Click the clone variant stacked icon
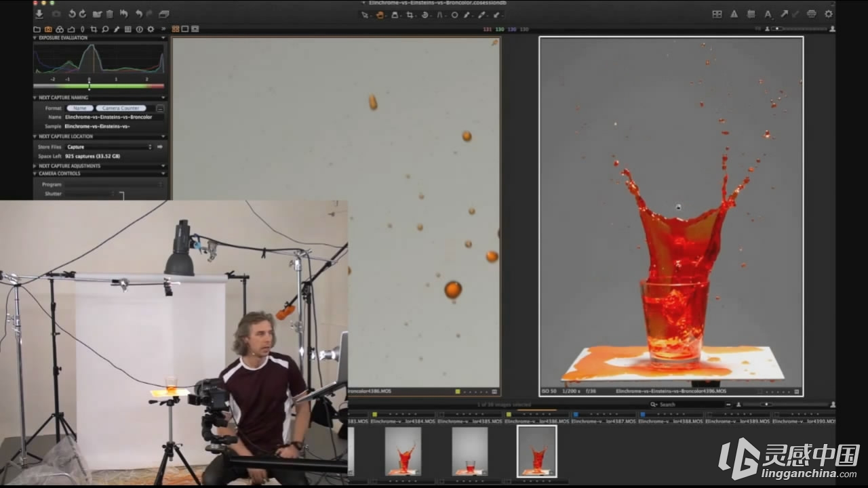This screenshot has width=868, height=488. pyautogui.click(x=163, y=14)
